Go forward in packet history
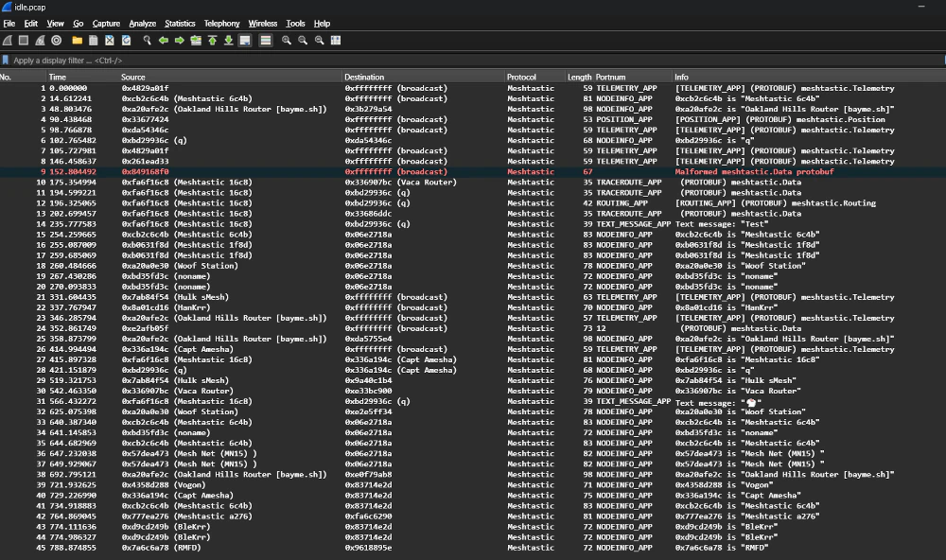946x560 pixels. pyautogui.click(x=179, y=41)
